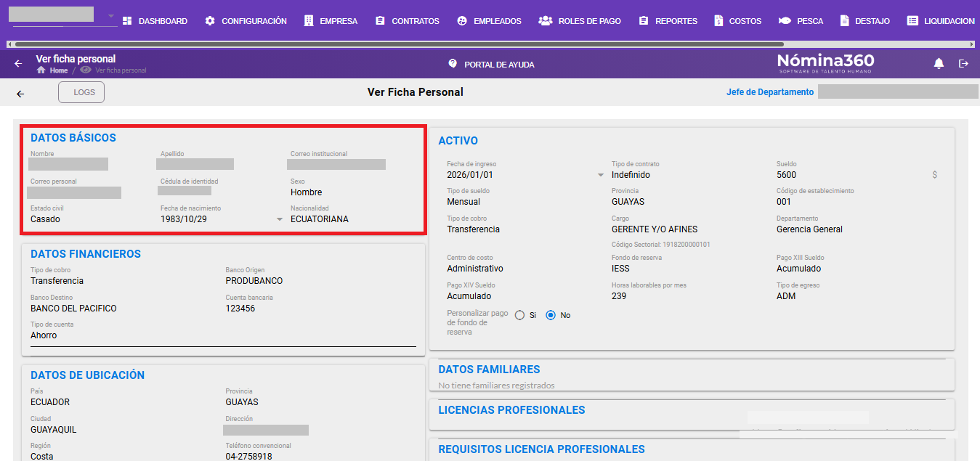Click the Nacionalidad value ECUATORIANA

click(x=319, y=219)
